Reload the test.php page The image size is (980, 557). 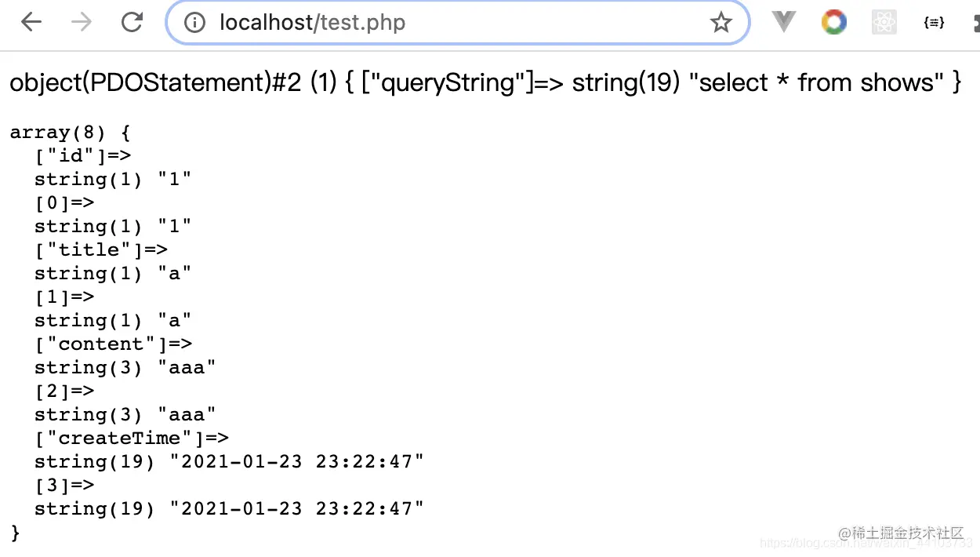pyautogui.click(x=132, y=23)
